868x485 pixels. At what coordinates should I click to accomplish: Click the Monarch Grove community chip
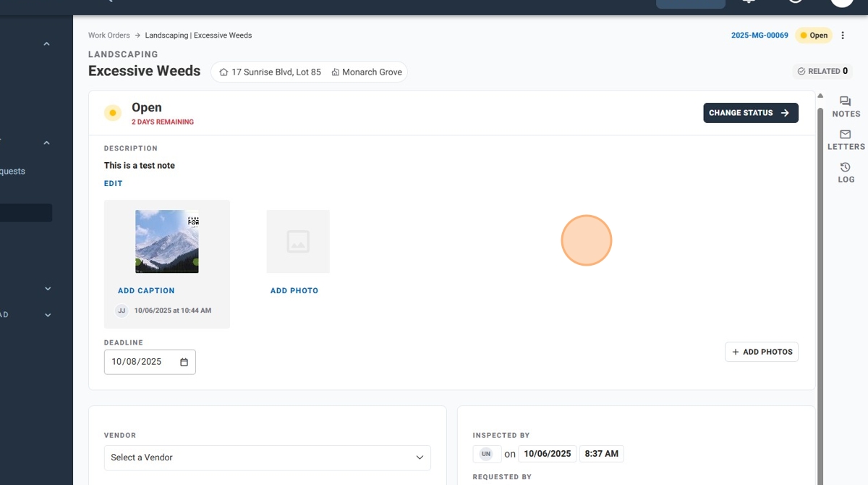[x=367, y=72]
